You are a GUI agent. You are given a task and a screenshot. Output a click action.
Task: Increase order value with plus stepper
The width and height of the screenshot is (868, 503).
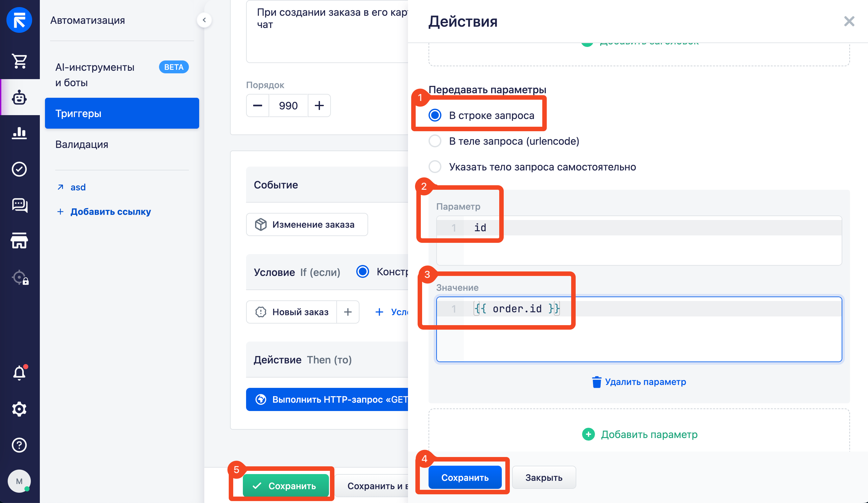[319, 105]
